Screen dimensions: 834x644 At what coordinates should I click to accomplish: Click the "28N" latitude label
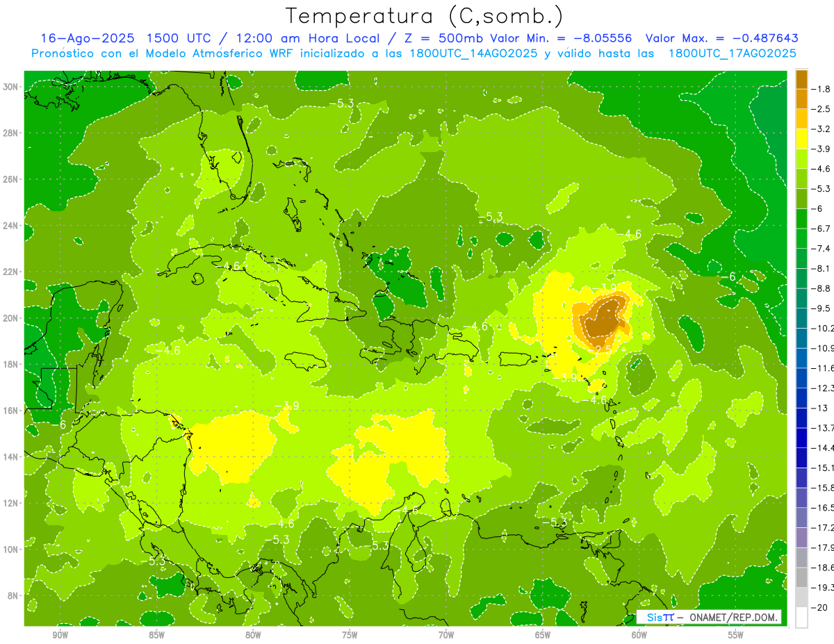tap(12, 133)
